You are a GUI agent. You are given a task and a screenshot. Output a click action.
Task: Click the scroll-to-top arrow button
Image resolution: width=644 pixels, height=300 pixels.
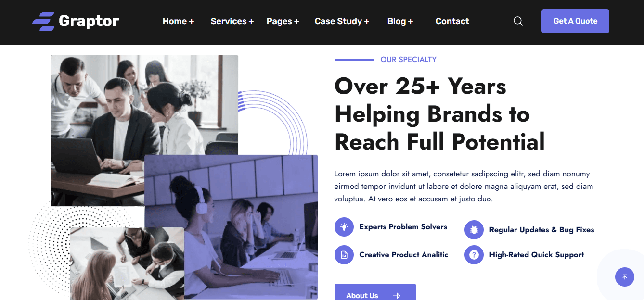point(625,277)
